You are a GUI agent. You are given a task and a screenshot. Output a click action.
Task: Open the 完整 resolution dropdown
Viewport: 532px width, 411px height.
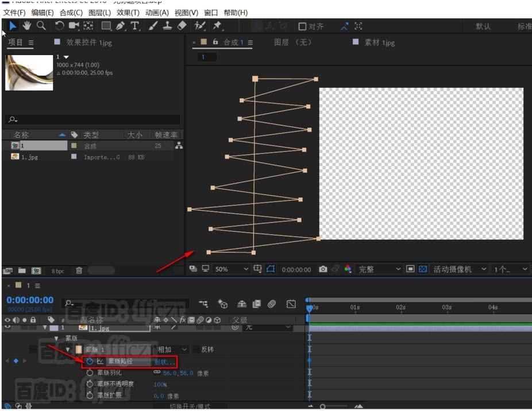(380, 269)
